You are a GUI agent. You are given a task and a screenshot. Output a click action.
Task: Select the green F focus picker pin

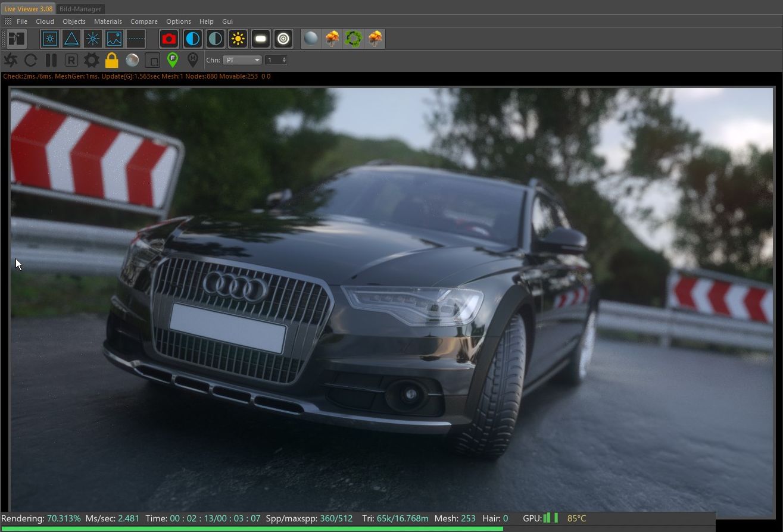click(x=173, y=60)
